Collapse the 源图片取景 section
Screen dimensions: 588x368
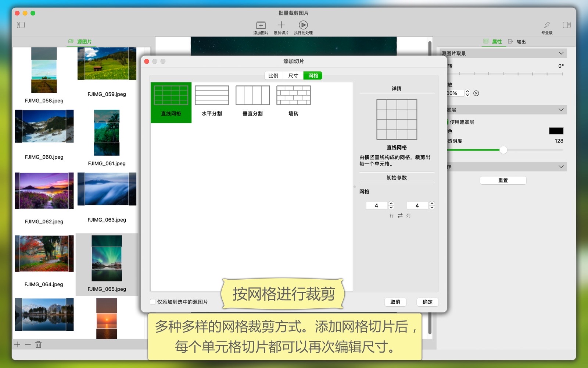pos(561,53)
